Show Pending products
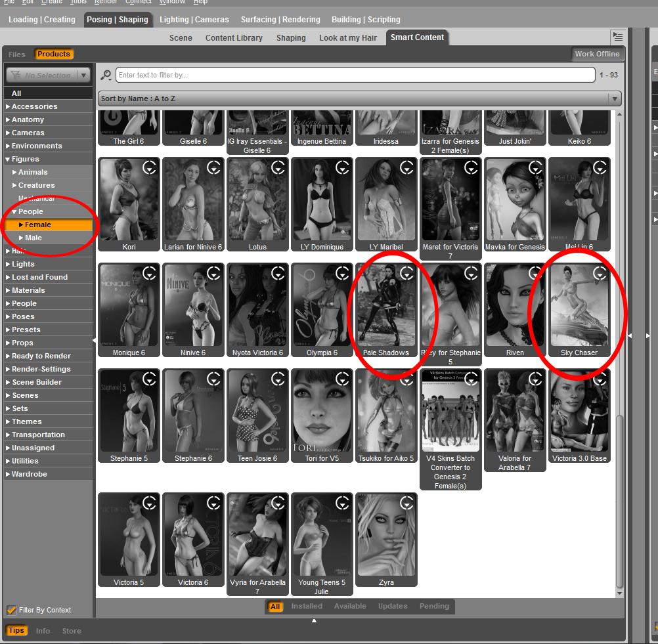Image resolution: width=658 pixels, height=644 pixels. click(434, 606)
